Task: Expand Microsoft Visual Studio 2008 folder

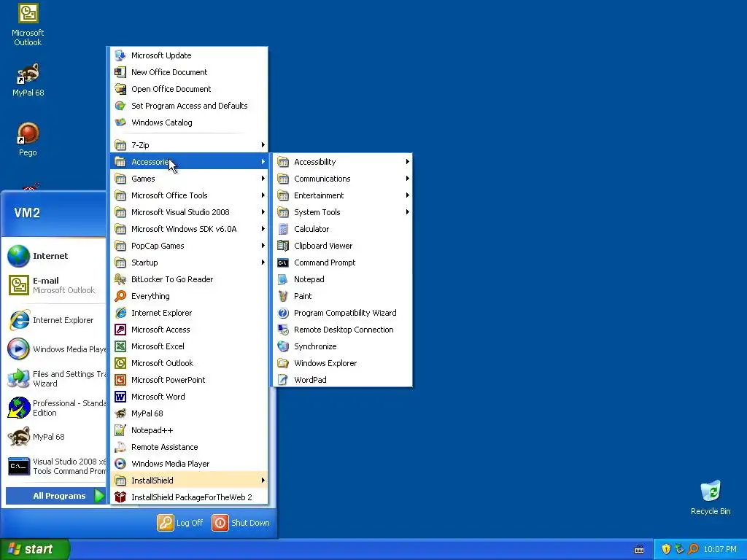Action: click(x=189, y=212)
